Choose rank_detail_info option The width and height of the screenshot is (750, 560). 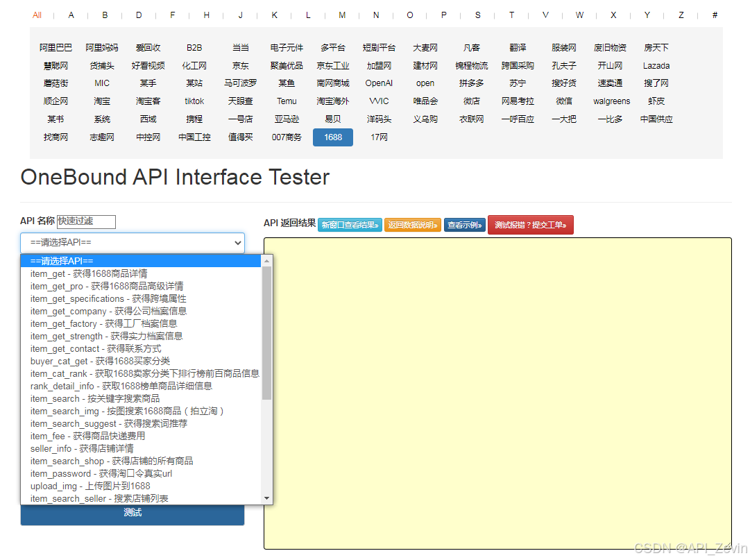point(141,386)
